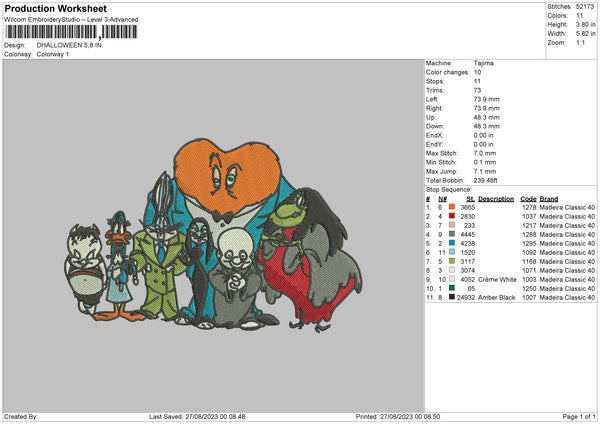Click the light blue swatch, code 1092
Viewport: 600px width, 424px height.
click(452, 252)
